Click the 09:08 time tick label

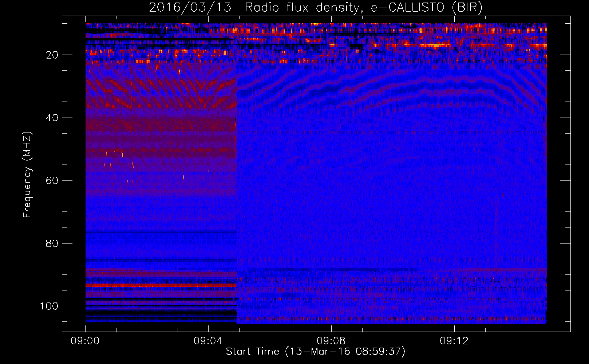(331, 341)
